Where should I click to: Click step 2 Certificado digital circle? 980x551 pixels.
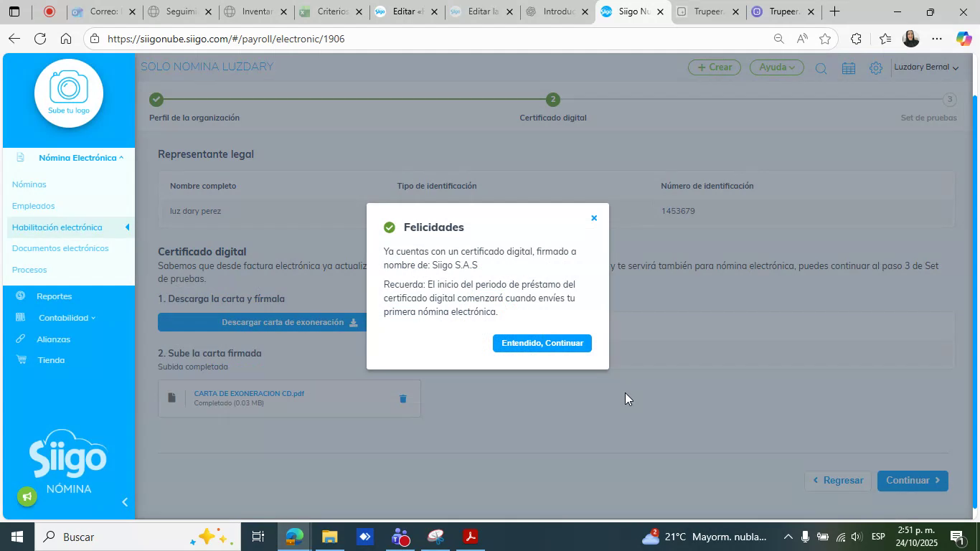pyautogui.click(x=552, y=99)
